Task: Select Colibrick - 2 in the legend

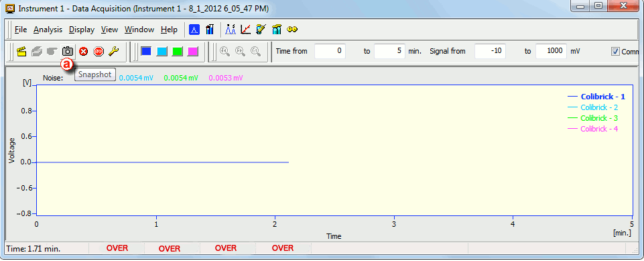Action: click(x=599, y=107)
